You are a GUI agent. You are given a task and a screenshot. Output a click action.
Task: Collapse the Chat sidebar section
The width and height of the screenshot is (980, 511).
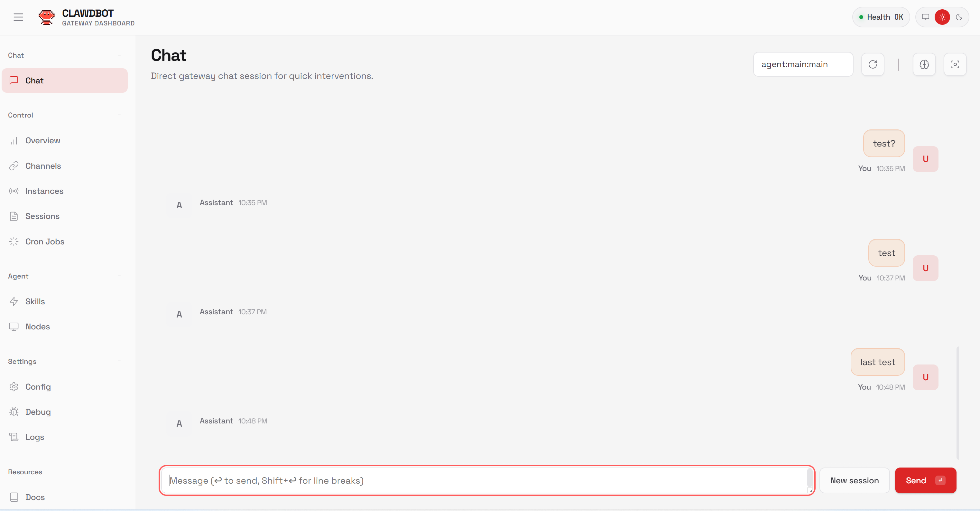click(x=119, y=55)
